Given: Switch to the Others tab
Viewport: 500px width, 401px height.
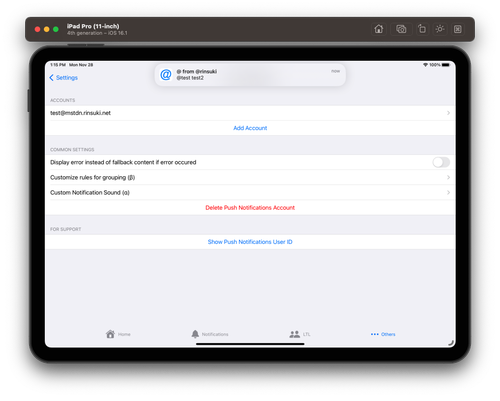Looking at the screenshot, I should [x=383, y=334].
